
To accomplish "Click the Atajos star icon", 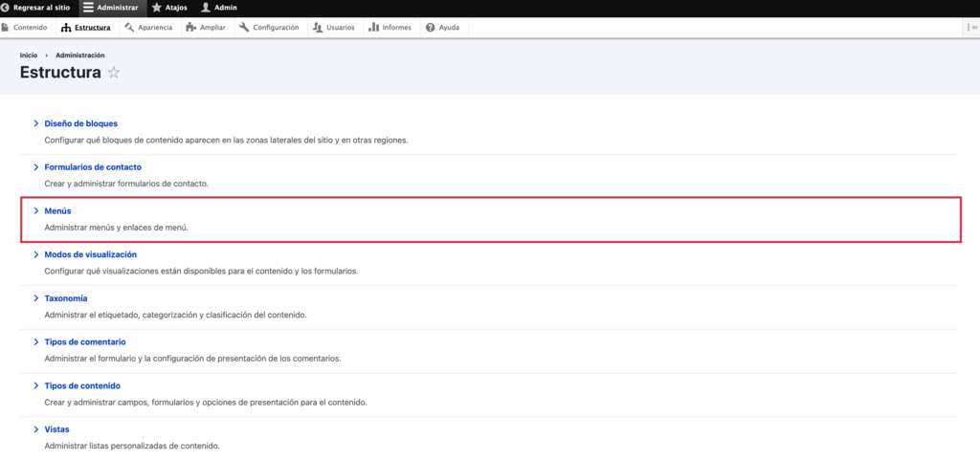I will coord(157,8).
